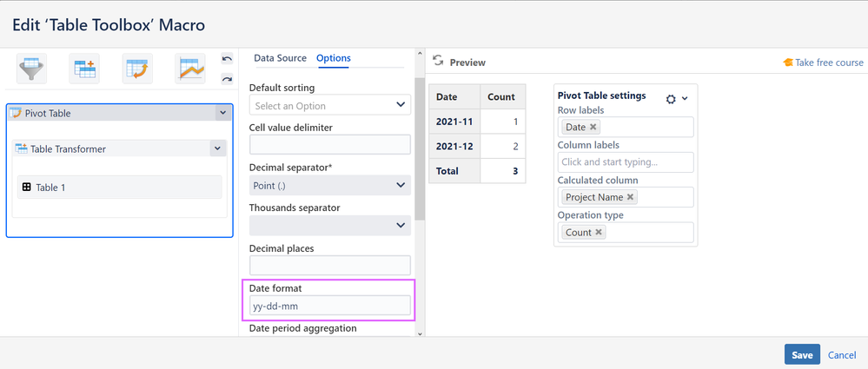Expand the Pivot Table macro chevron

pyautogui.click(x=222, y=113)
